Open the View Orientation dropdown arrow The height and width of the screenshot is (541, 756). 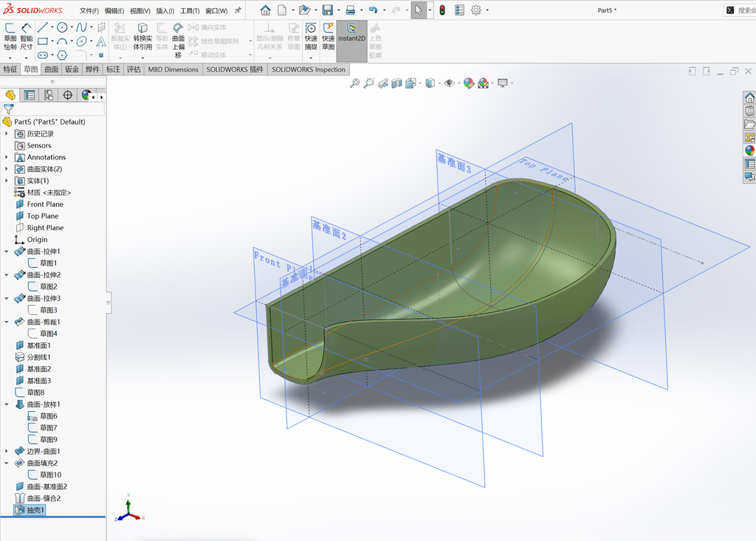[x=420, y=84]
